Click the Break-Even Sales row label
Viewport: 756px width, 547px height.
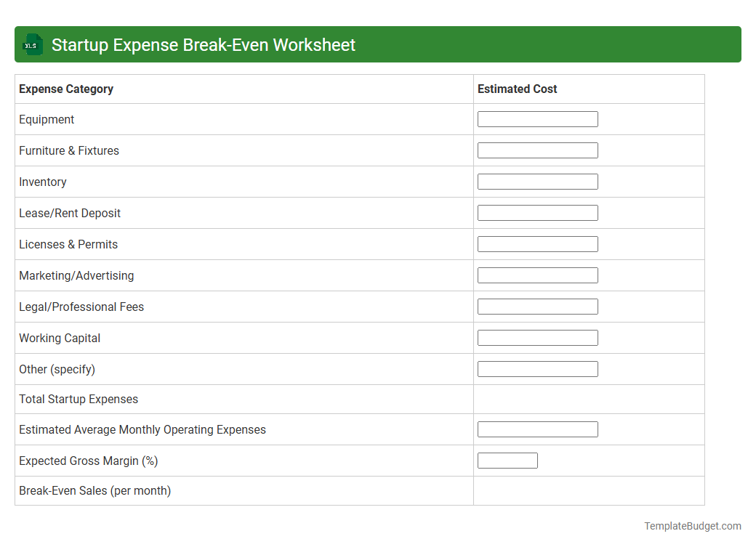[95, 490]
